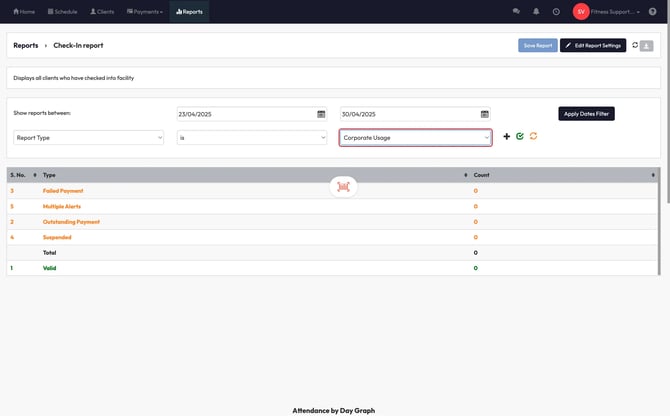Apply filter with green check icon
This screenshot has width=670, height=416.
pyautogui.click(x=520, y=136)
